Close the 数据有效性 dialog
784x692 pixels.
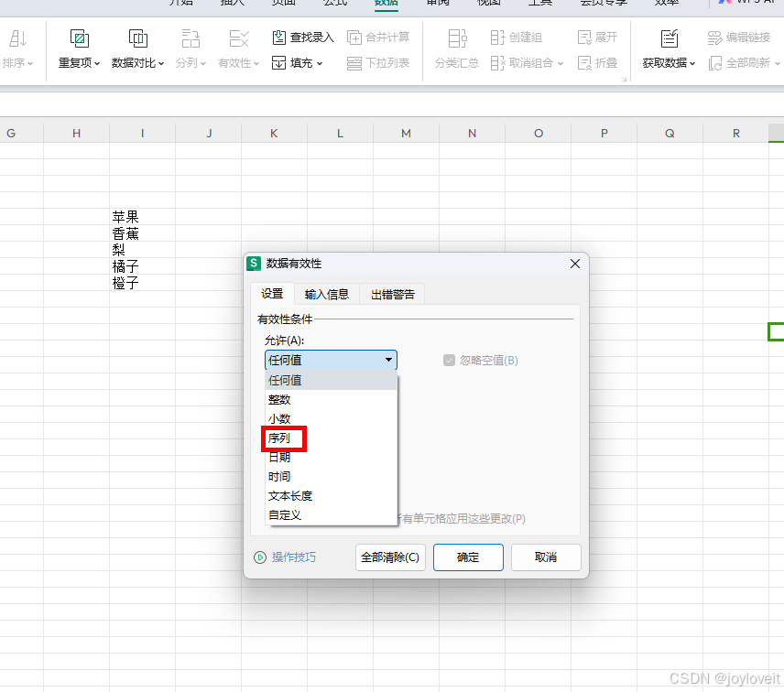(575, 264)
